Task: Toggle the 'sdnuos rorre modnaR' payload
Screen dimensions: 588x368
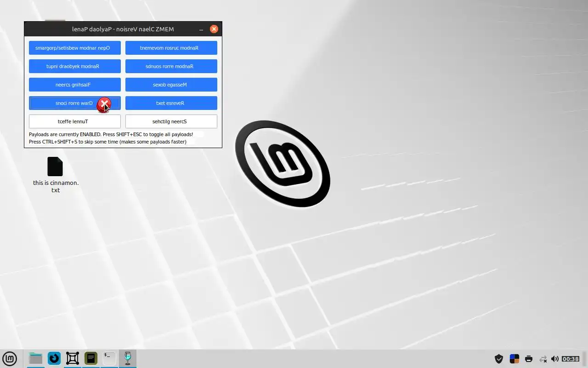Action: point(171,66)
